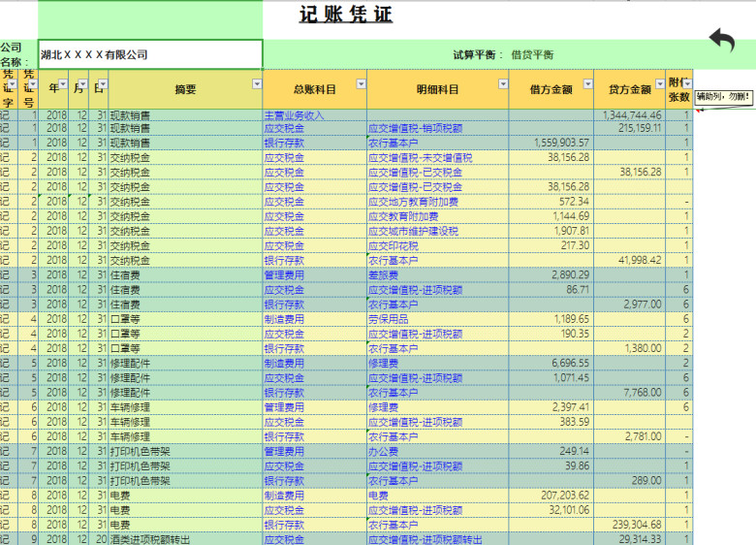Open the 附件张数 column filter dropdown
This screenshot has width=756, height=545.
click(687, 83)
